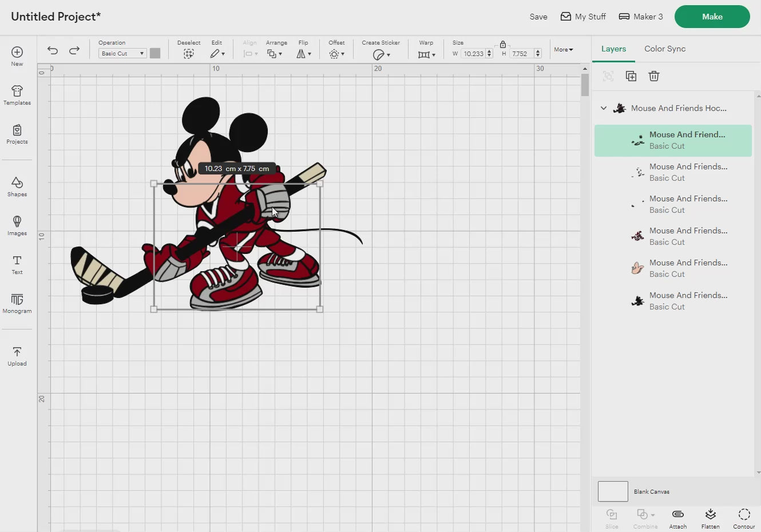The image size is (761, 532).
Task: Click the gray operation color swatch
Action: pyautogui.click(x=155, y=53)
